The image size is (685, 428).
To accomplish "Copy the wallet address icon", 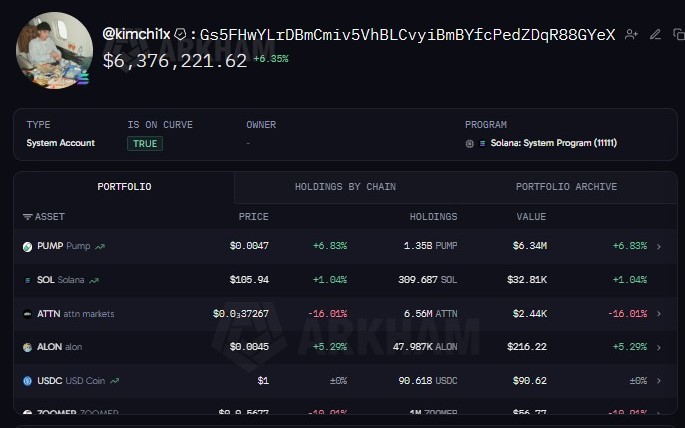I will pyautogui.click(x=679, y=35).
